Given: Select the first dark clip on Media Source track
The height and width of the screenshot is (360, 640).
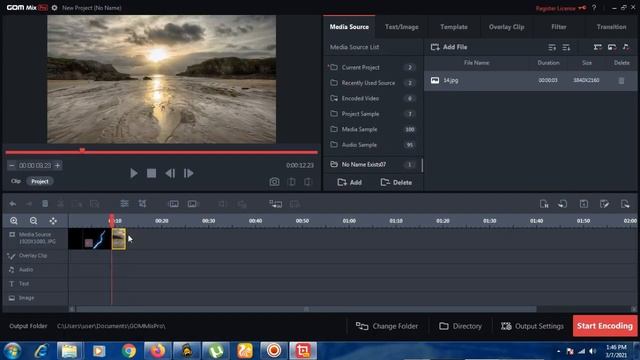Looking at the screenshot, I should (x=90, y=239).
